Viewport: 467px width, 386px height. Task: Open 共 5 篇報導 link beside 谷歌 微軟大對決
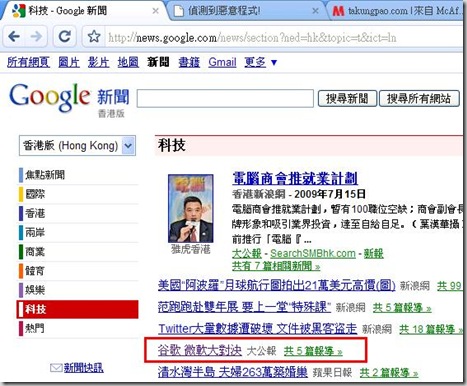click(313, 351)
